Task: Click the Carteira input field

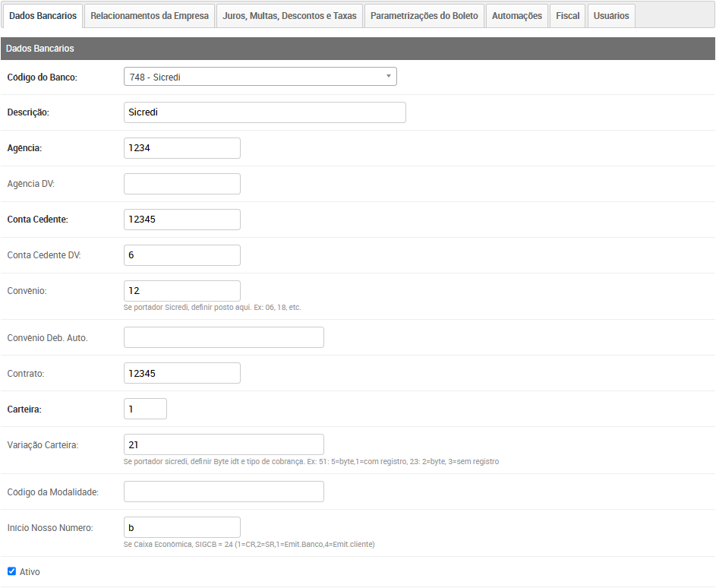Action: click(145, 409)
